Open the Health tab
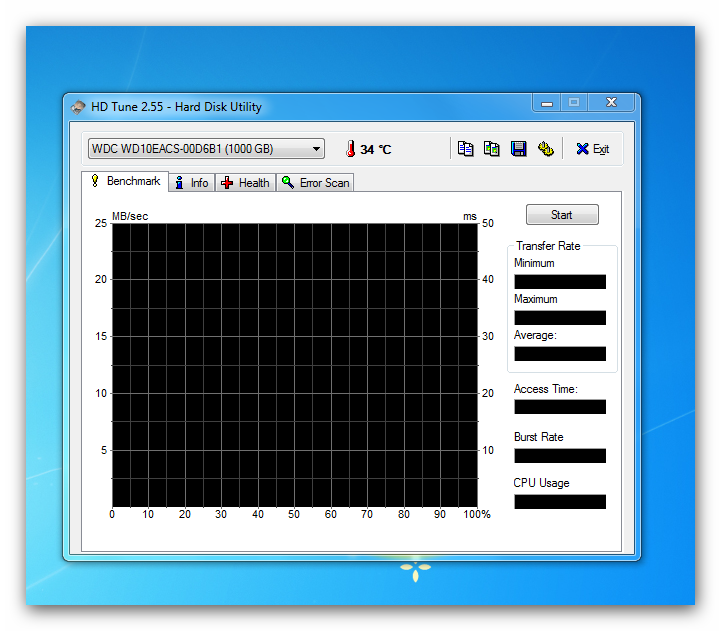The image size is (721, 631). tap(246, 183)
